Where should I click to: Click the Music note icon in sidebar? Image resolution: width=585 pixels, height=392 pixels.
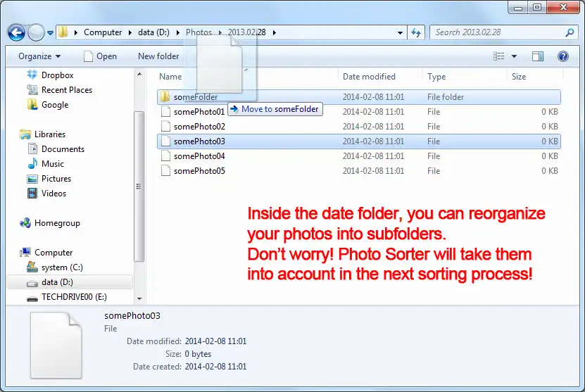pyautogui.click(x=32, y=164)
